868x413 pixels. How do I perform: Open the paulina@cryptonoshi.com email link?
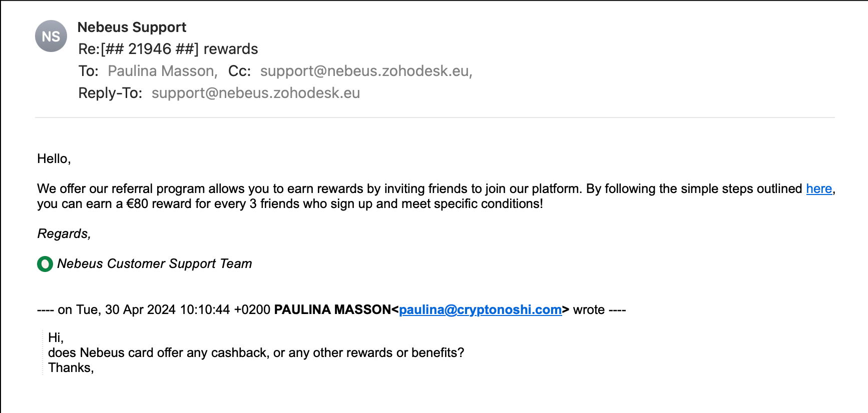click(480, 309)
